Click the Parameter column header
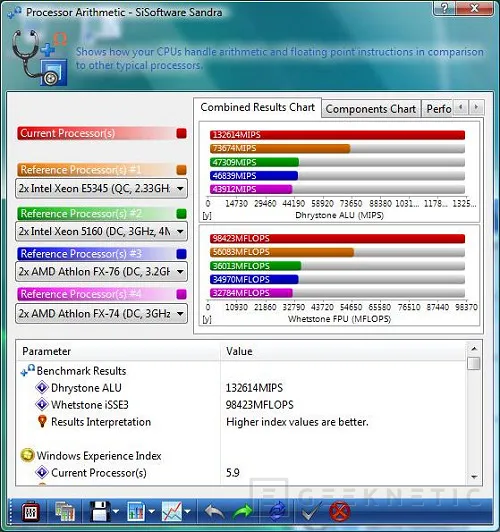The height and width of the screenshot is (532, 500). [119, 351]
